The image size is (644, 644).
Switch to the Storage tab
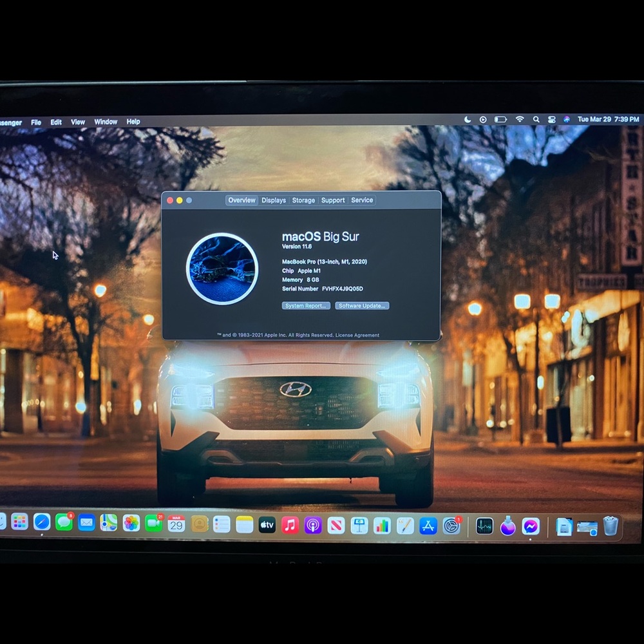tap(303, 200)
